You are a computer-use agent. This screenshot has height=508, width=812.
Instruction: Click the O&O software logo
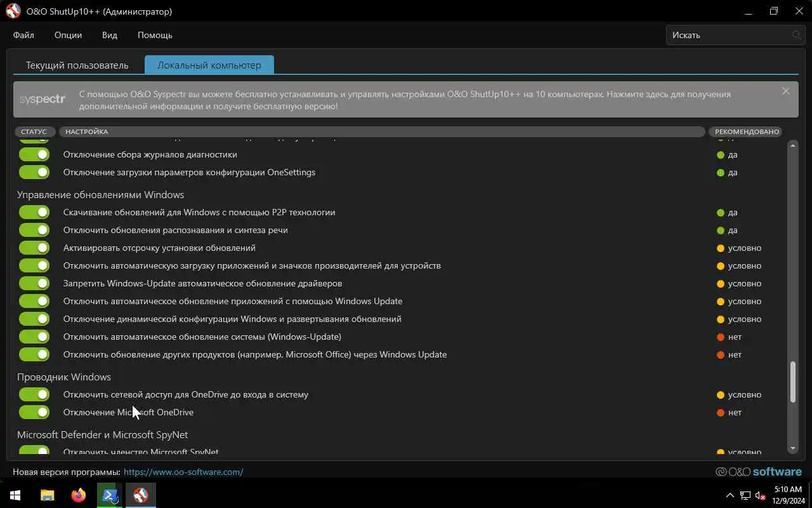[x=759, y=472]
